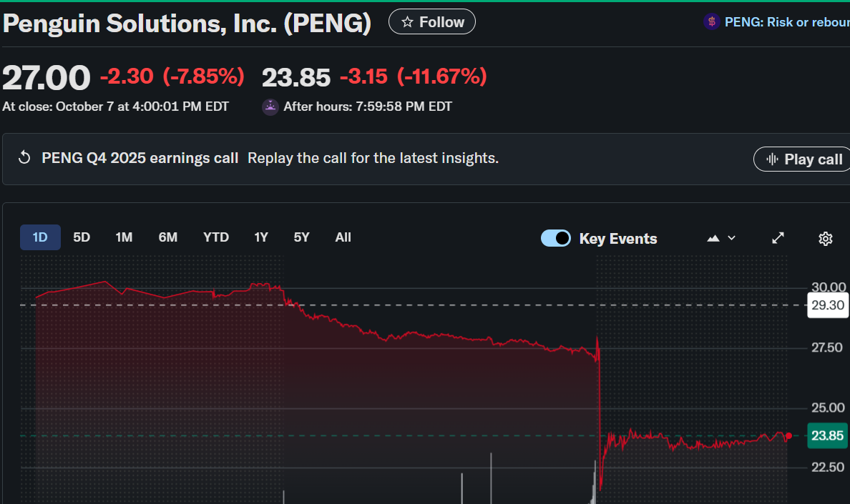Select the 5D time range tab
Viewport: 850px width, 504px height.
pyautogui.click(x=82, y=237)
